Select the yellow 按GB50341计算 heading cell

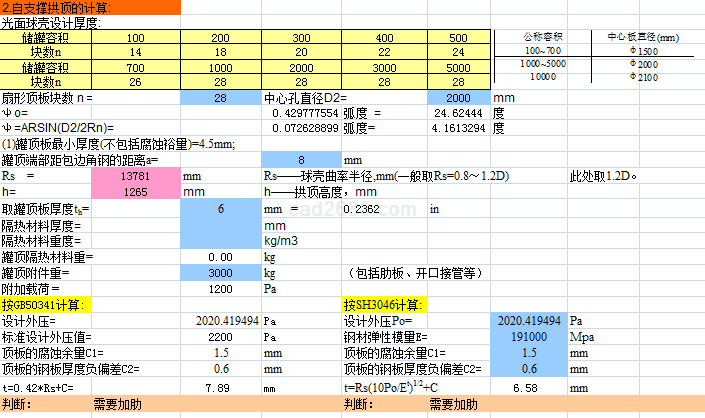pos(45,304)
